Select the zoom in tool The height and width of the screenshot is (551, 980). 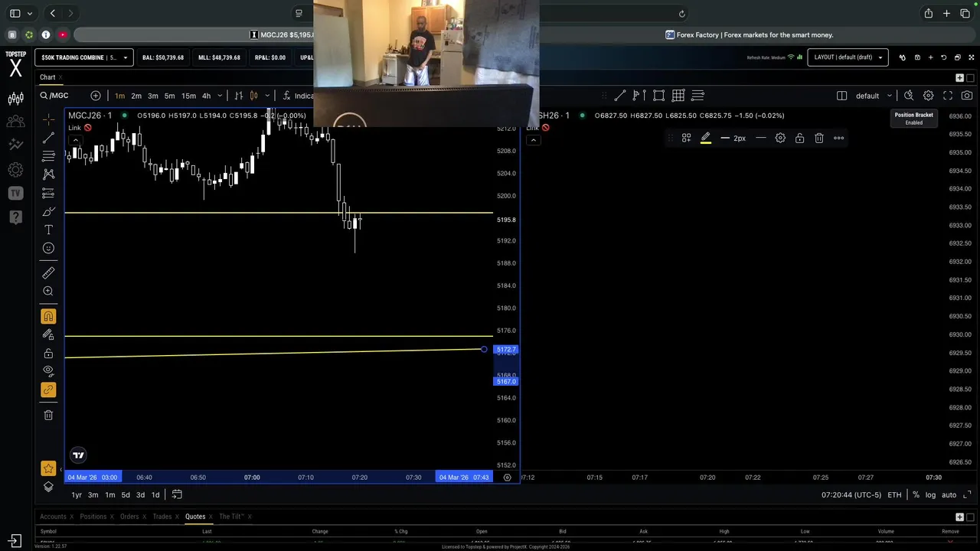coord(48,291)
